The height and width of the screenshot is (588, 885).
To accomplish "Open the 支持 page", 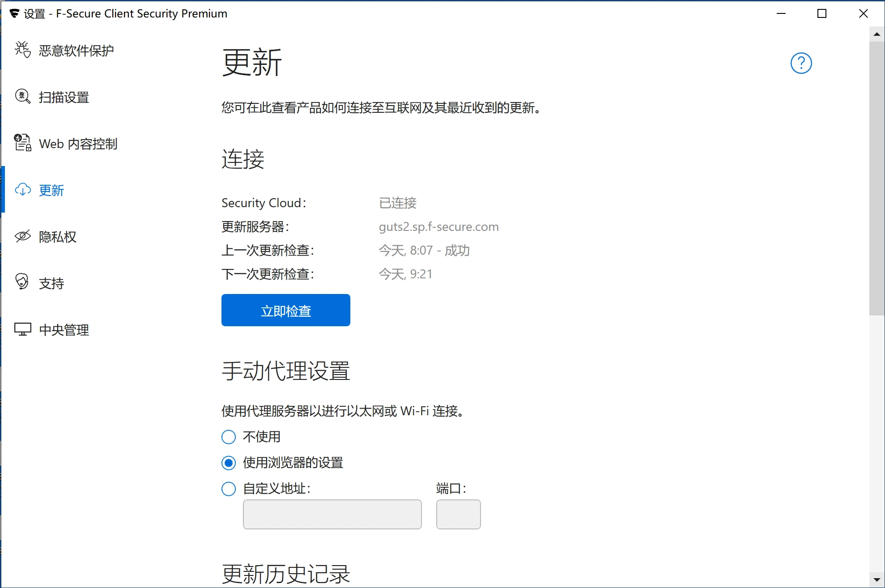I will [51, 283].
